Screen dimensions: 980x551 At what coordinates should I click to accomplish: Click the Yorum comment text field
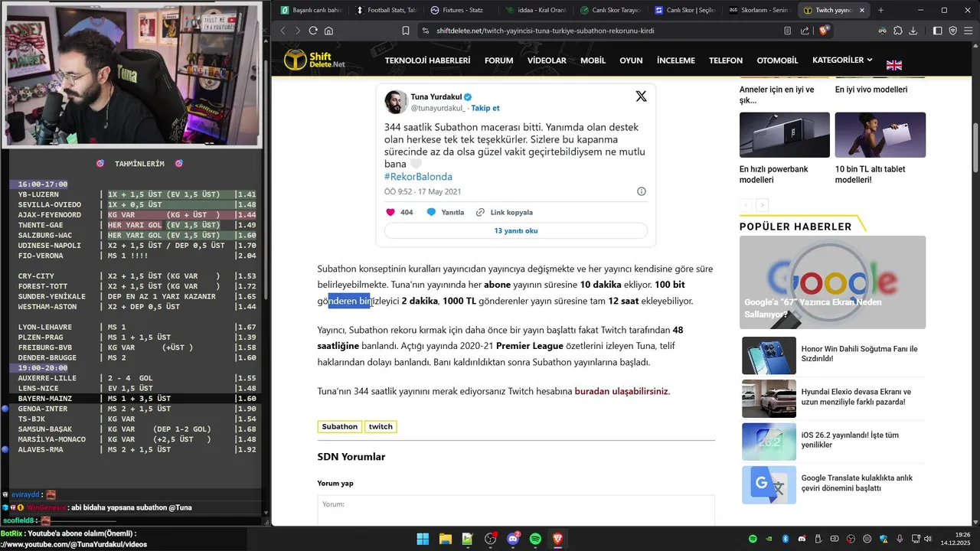(516, 510)
